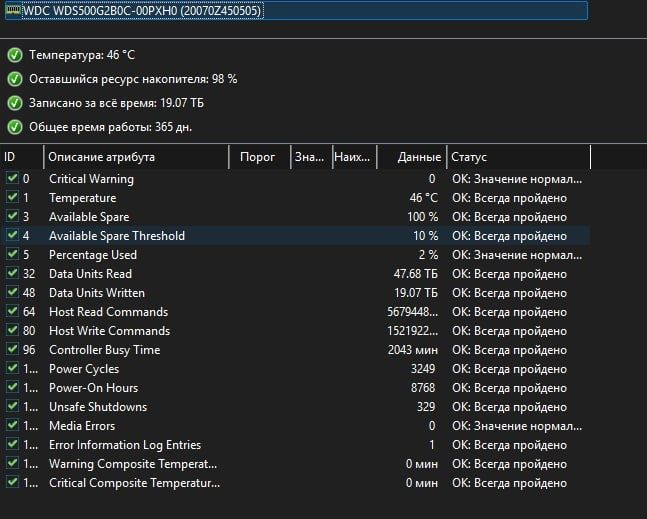Select the Temperature attribute name in table
The height and width of the screenshot is (519, 647).
pyautogui.click(x=83, y=198)
